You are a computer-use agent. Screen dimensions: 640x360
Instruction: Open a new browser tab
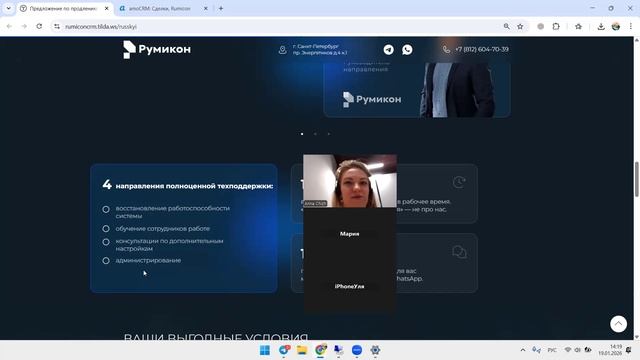click(221, 8)
